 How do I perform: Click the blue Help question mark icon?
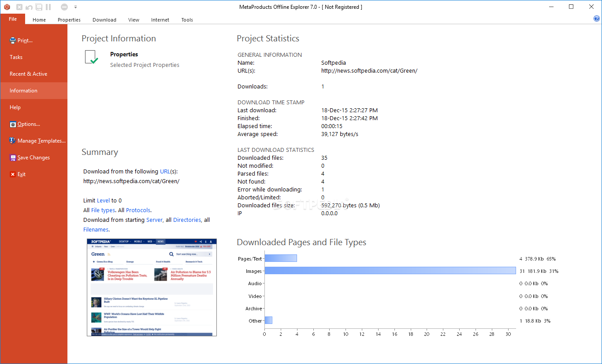pos(597,19)
